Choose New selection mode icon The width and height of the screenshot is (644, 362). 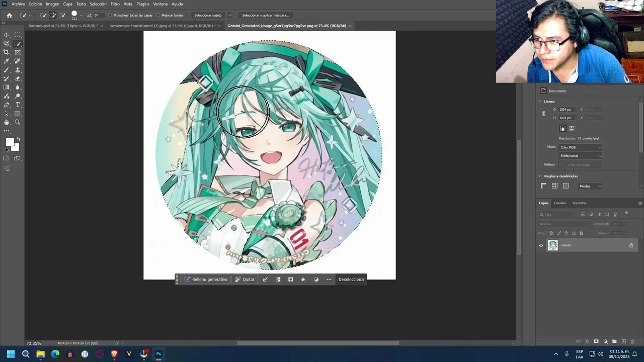[x=43, y=15]
